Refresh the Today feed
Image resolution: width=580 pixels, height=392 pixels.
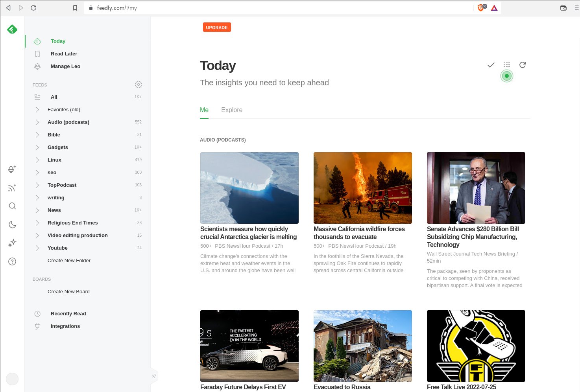(x=522, y=65)
